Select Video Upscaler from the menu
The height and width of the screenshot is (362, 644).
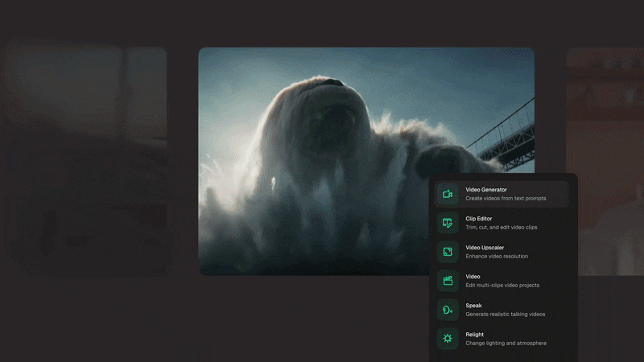[502, 252]
